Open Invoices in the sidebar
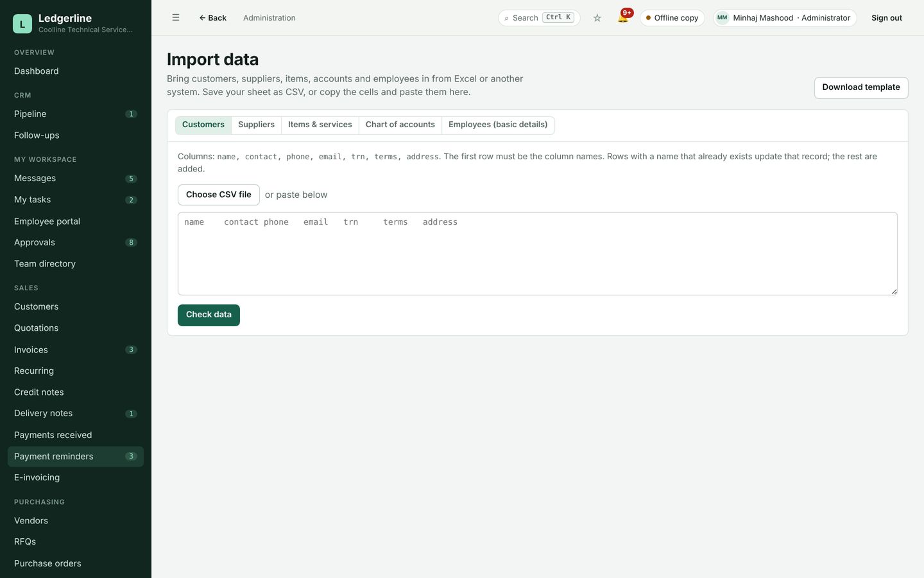This screenshot has height=578, width=924. [76, 350]
